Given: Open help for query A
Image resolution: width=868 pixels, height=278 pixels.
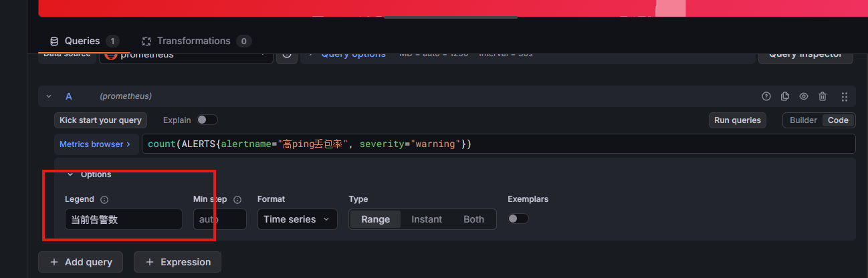Looking at the screenshot, I should point(766,96).
